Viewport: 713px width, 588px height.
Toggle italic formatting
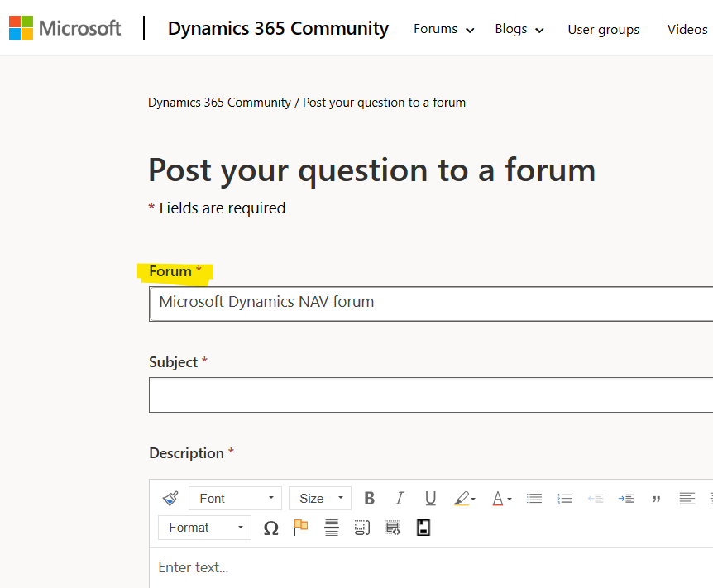point(400,499)
